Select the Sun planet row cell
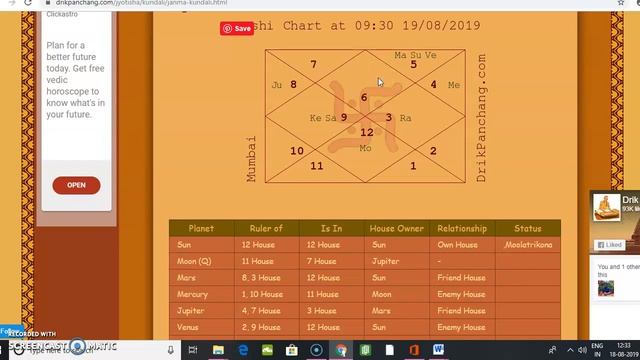 pos(202,245)
